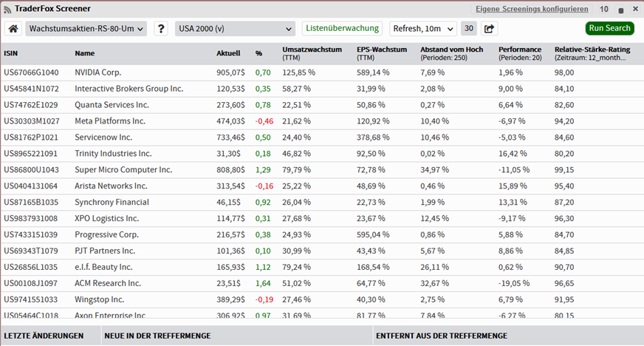Image resolution: width=644 pixels, height=346 pixels.
Task: Open the Wachstumsaktien-RS-80-Um screening dropdown
Action: click(x=86, y=29)
